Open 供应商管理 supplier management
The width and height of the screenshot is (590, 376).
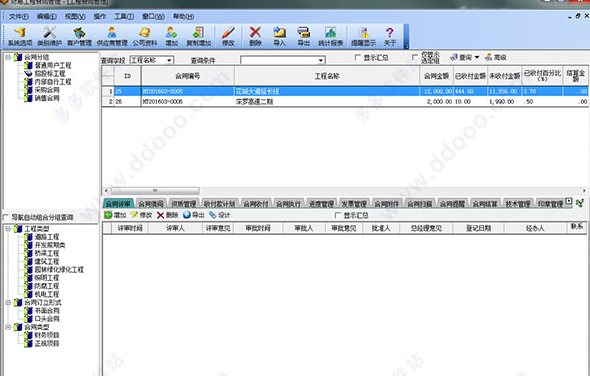(112, 37)
